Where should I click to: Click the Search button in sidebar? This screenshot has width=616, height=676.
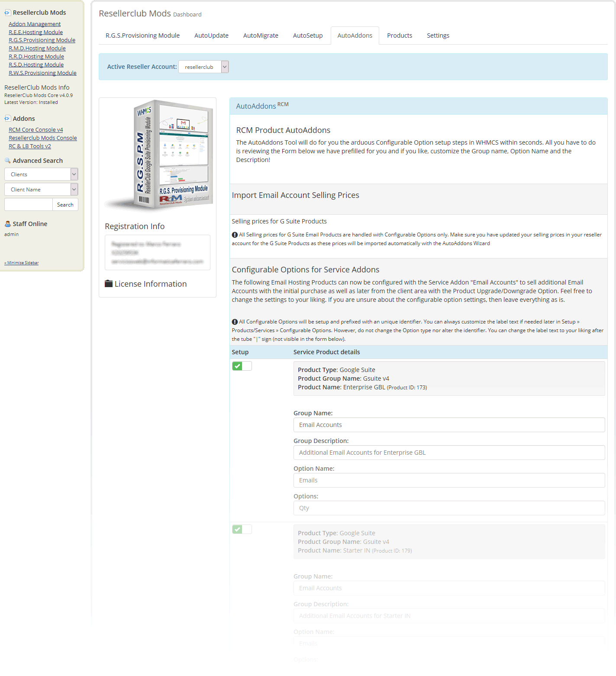tap(65, 204)
